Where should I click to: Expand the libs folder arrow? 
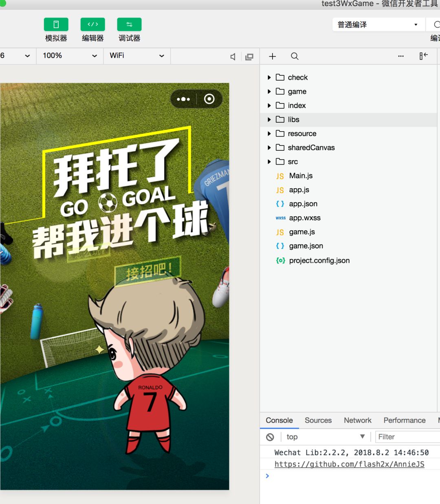(x=269, y=119)
